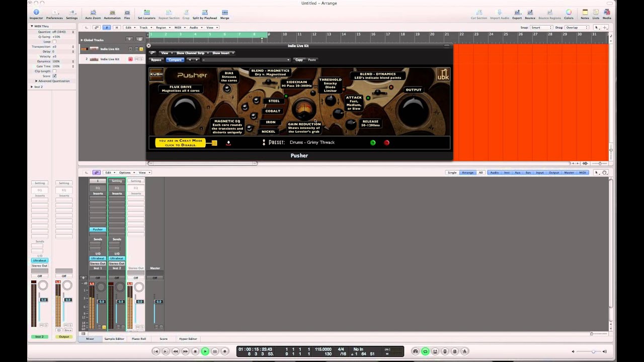Open the plug-in View dropdown

(166, 53)
